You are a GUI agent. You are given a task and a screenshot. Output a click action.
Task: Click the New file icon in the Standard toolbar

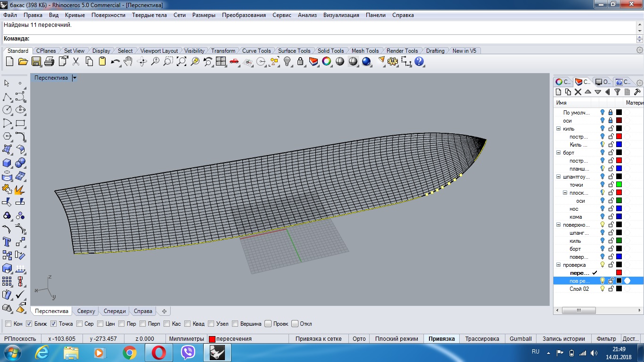pos(9,61)
